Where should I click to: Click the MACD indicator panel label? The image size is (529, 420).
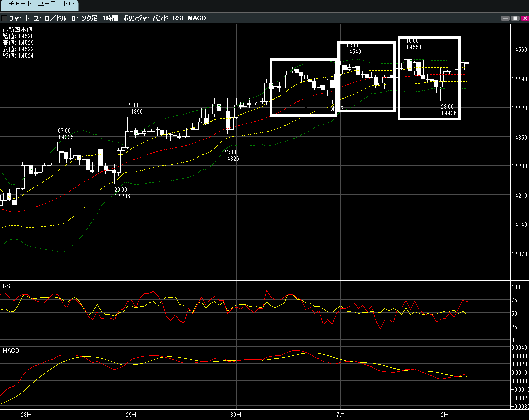click(x=10, y=351)
